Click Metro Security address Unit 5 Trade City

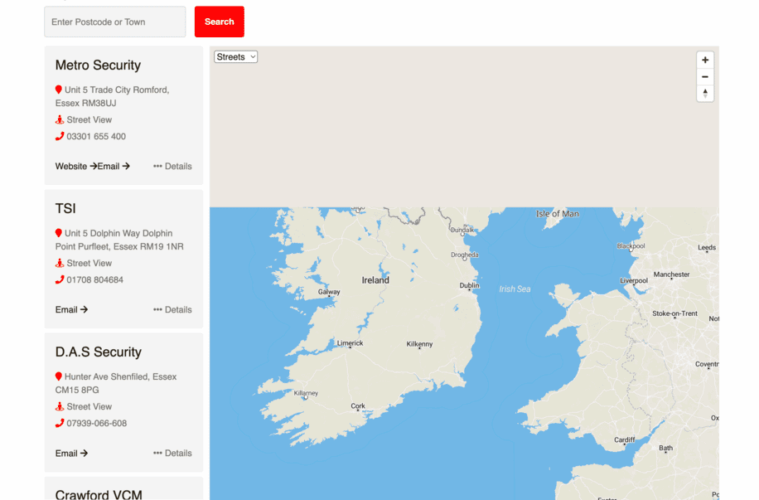[112, 96]
